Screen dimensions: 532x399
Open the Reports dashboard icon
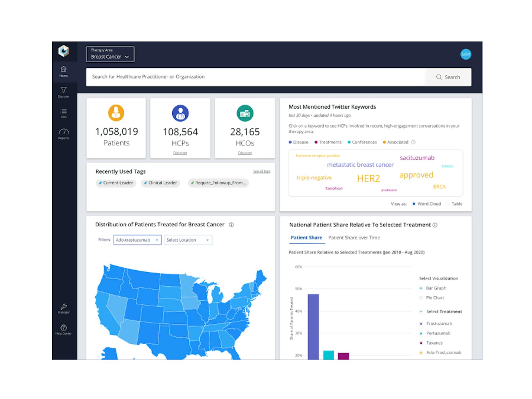pyautogui.click(x=63, y=133)
